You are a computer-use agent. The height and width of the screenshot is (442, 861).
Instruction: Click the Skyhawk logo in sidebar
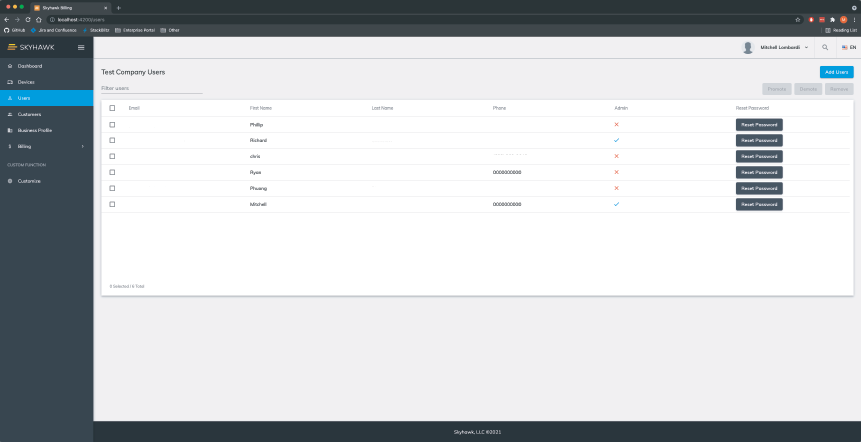tap(31, 47)
